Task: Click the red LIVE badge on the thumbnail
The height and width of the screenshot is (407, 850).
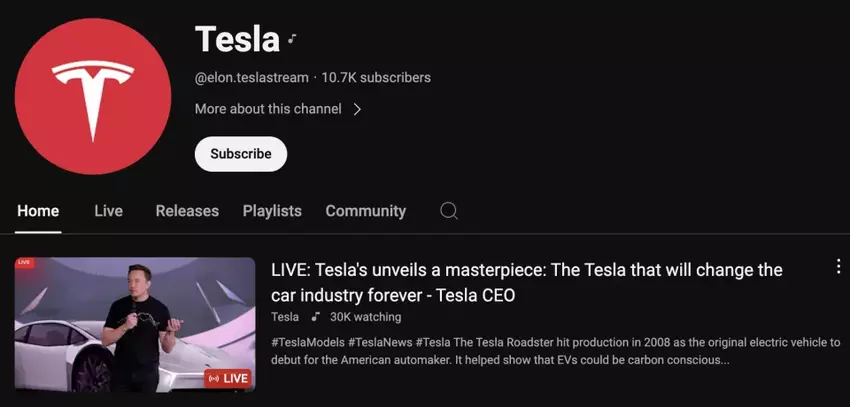Action: click(227, 378)
